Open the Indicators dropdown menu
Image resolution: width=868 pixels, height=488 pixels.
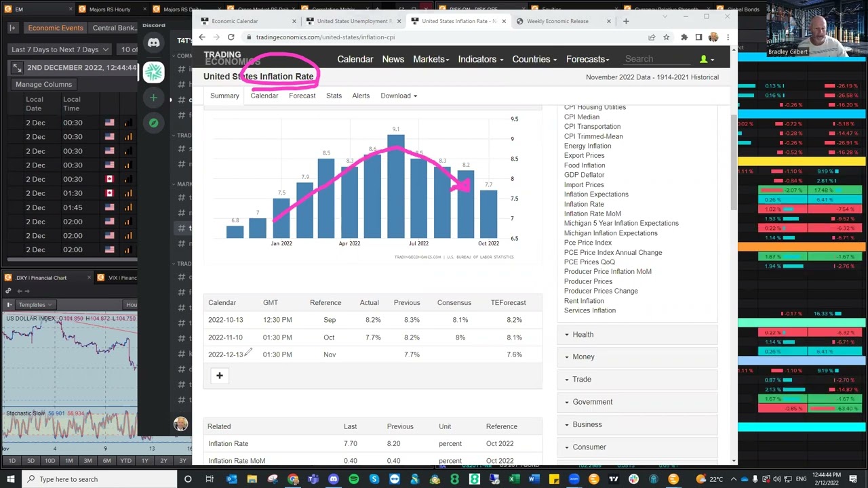[x=480, y=60]
